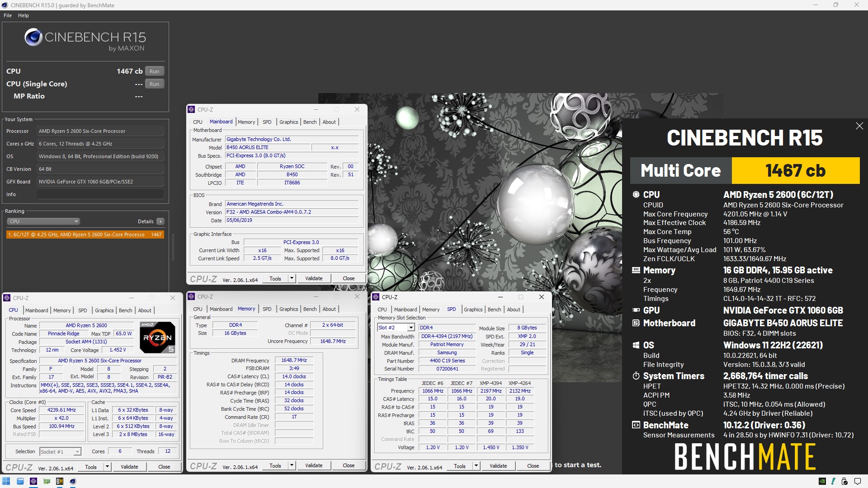Switch to Cinebench via taskbar icon
The height and width of the screenshot is (488, 868).
(73, 481)
